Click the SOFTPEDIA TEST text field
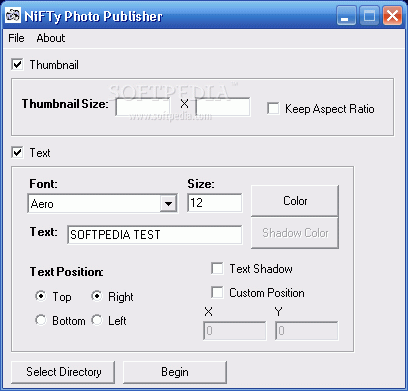This screenshot has height=391, width=408. (155, 235)
